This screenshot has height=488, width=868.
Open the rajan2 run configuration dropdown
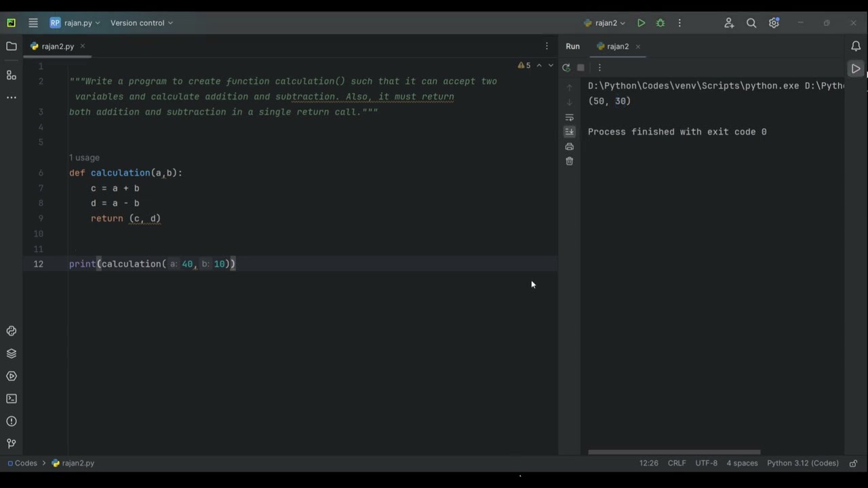pyautogui.click(x=605, y=23)
